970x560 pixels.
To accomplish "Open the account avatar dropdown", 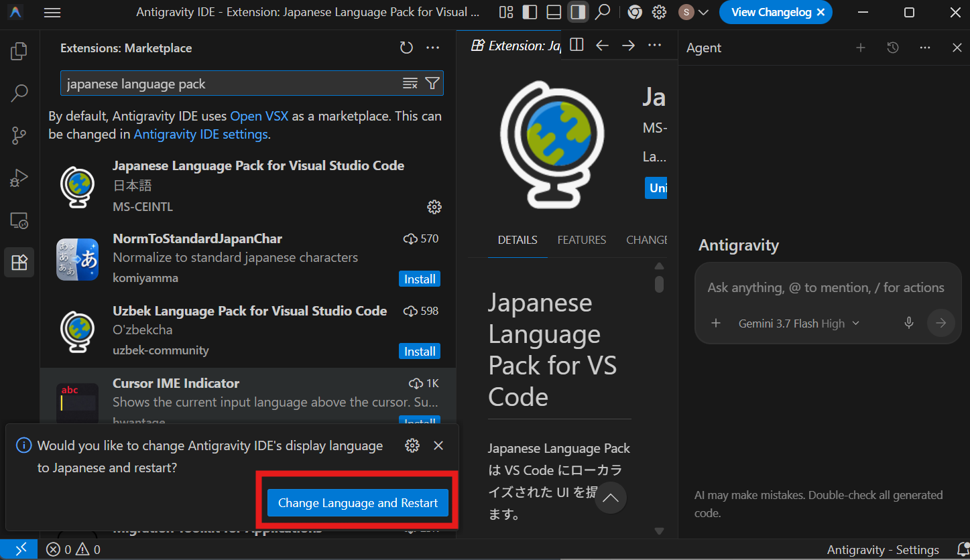I will click(x=693, y=12).
